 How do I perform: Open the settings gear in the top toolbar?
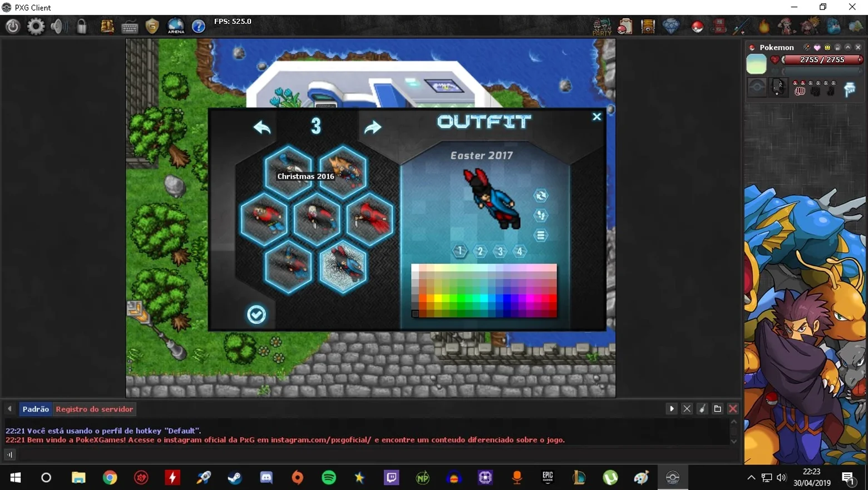36,26
